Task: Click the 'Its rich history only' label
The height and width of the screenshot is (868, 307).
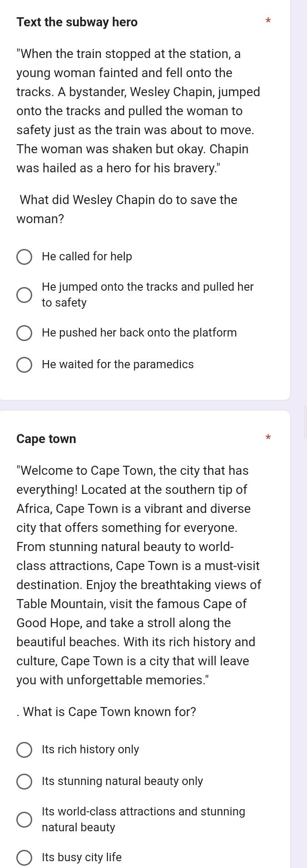Action: point(91,750)
